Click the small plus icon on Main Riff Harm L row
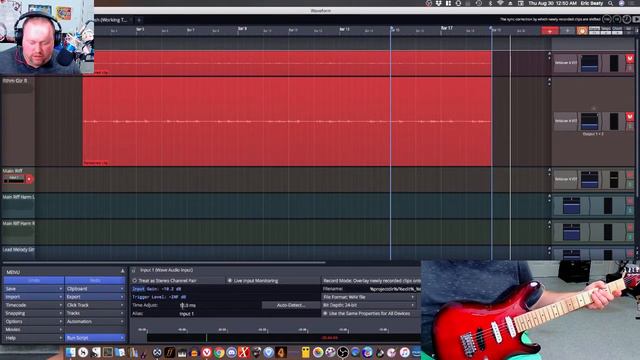Screen dimensions: 640x360 (x=549, y=201)
